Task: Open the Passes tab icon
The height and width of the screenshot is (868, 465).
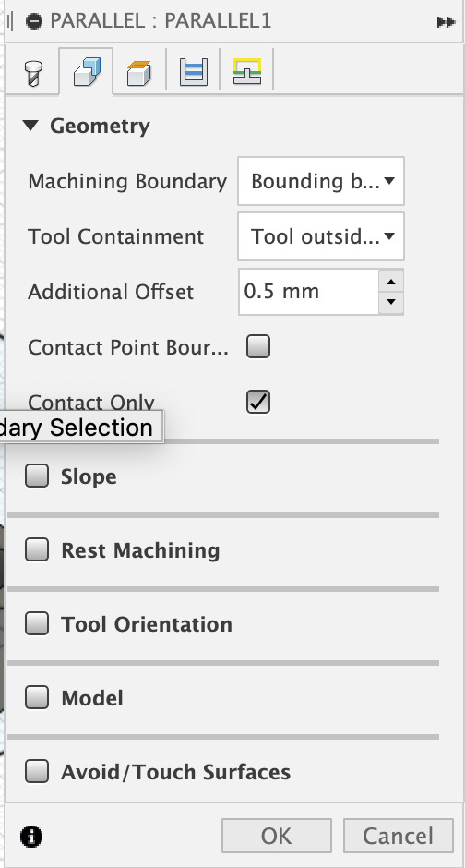Action: point(193,72)
